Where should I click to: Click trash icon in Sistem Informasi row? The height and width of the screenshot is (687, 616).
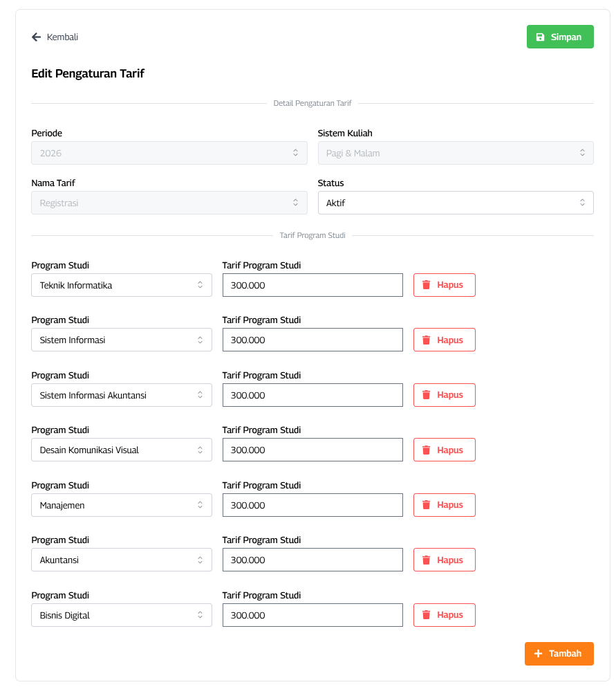point(427,340)
